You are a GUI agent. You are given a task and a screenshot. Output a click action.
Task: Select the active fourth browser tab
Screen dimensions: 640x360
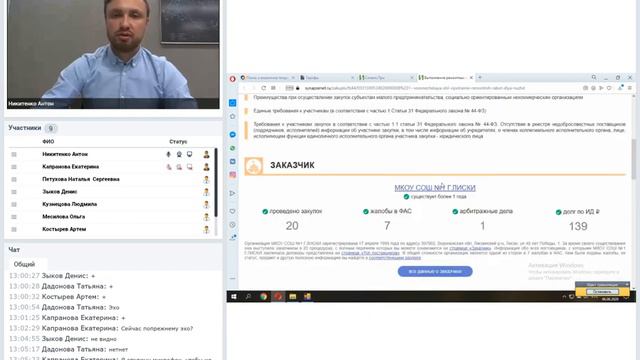[x=445, y=78]
